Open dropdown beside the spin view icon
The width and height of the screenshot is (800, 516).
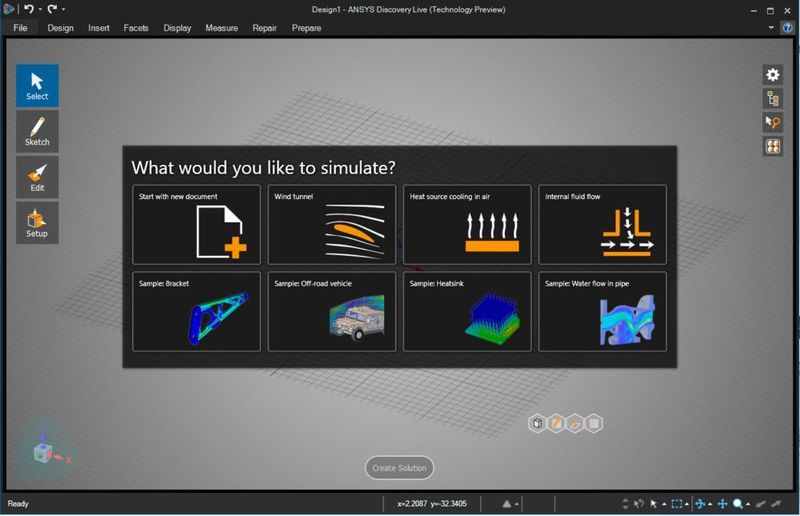(710, 504)
